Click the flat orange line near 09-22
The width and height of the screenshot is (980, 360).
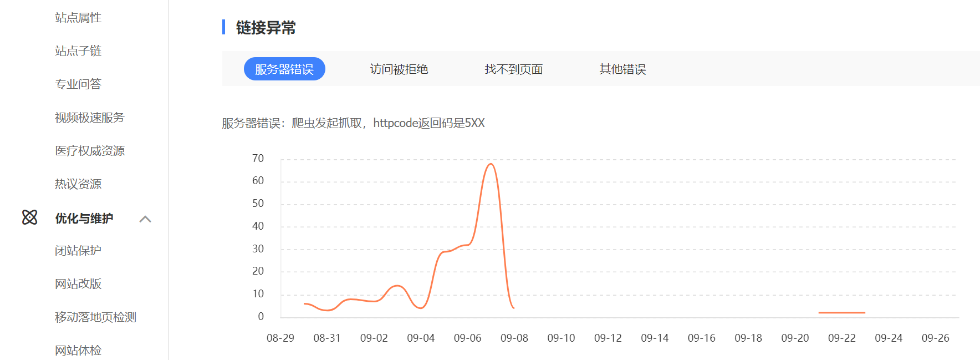coord(842,313)
